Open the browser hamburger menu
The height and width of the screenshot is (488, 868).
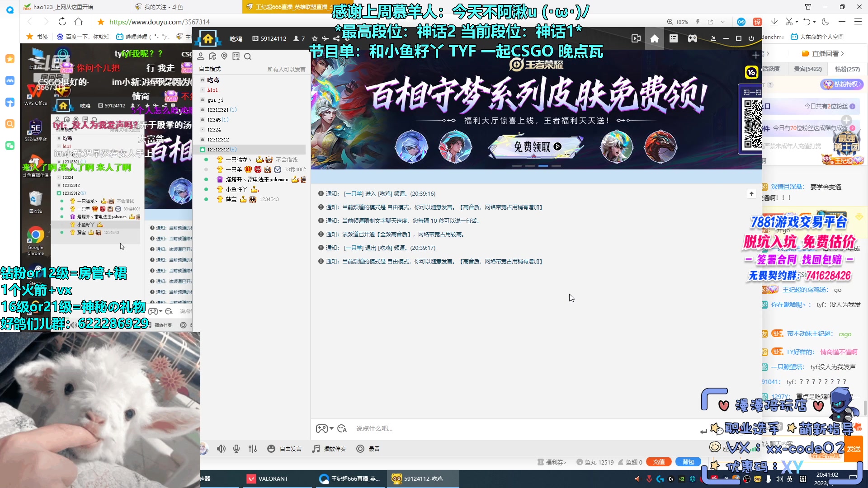click(x=858, y=22)
